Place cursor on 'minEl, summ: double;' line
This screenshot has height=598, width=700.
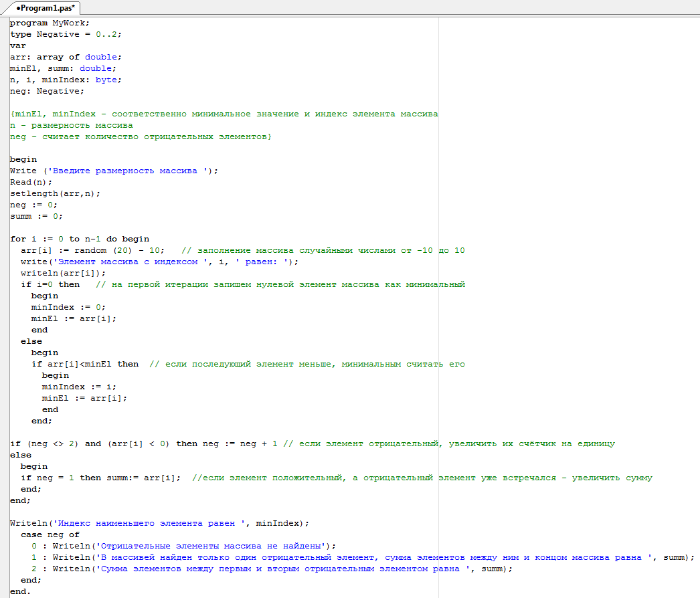click(63, 68)
